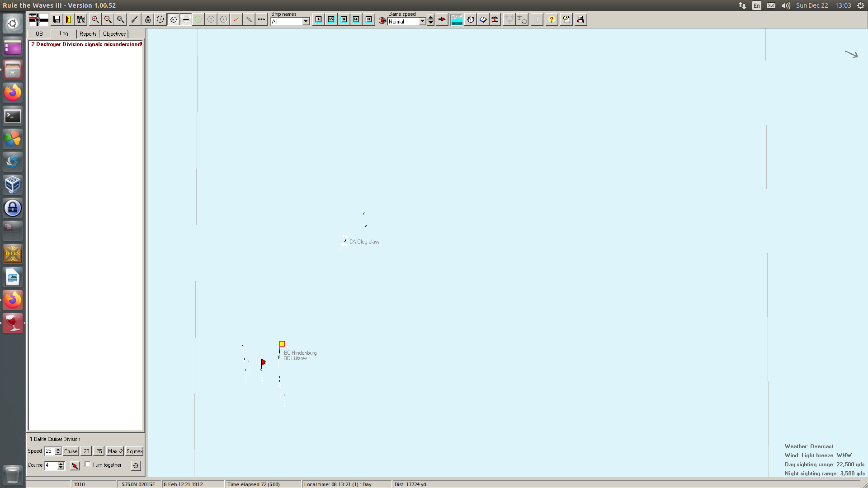This screenshot has height=488, width=868.
Task: Click the German naval ensign flag icon
Action: click(x=38, y=19)
